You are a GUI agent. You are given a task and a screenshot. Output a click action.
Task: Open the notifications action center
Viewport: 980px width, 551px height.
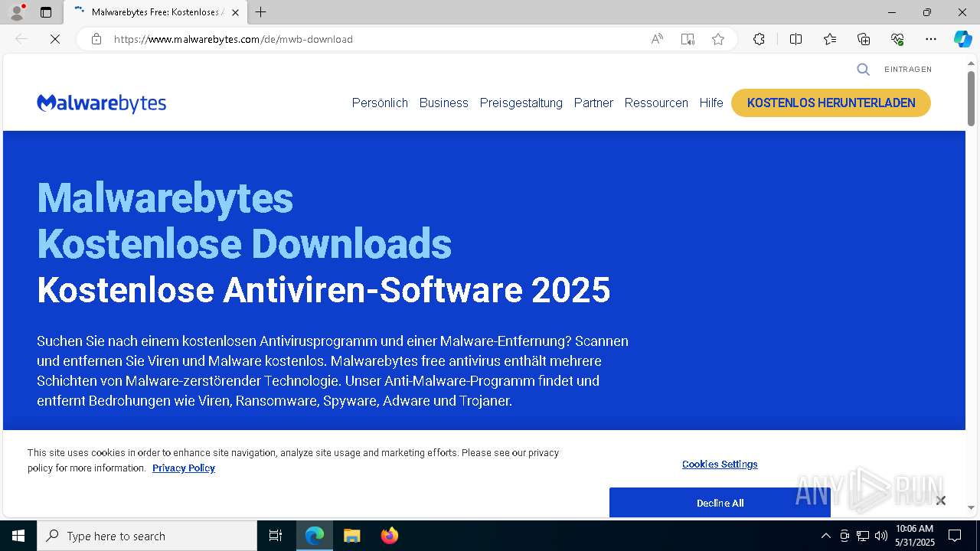click(955, 536)
